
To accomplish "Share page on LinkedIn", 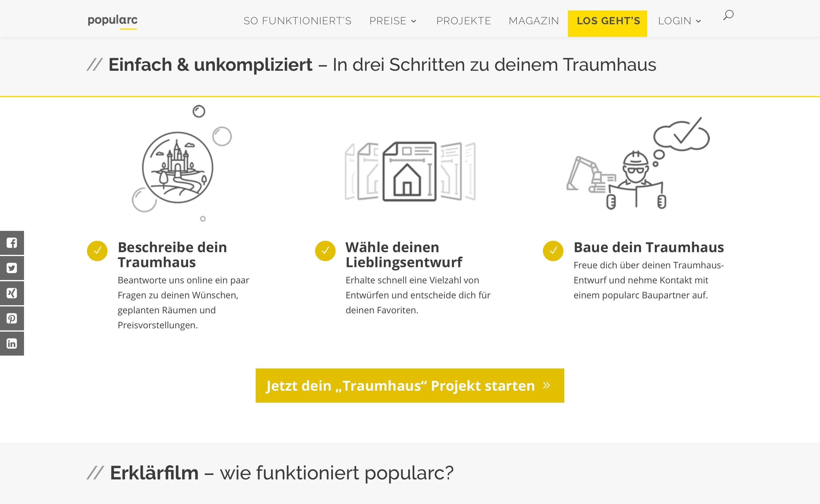I will [x=12, y=343].
